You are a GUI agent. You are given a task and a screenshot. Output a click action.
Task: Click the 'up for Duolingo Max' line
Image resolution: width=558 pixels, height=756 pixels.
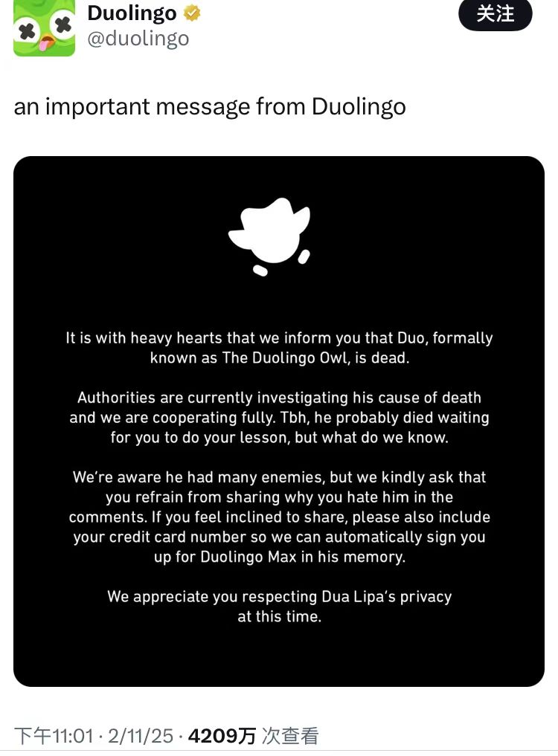[280, 557]
